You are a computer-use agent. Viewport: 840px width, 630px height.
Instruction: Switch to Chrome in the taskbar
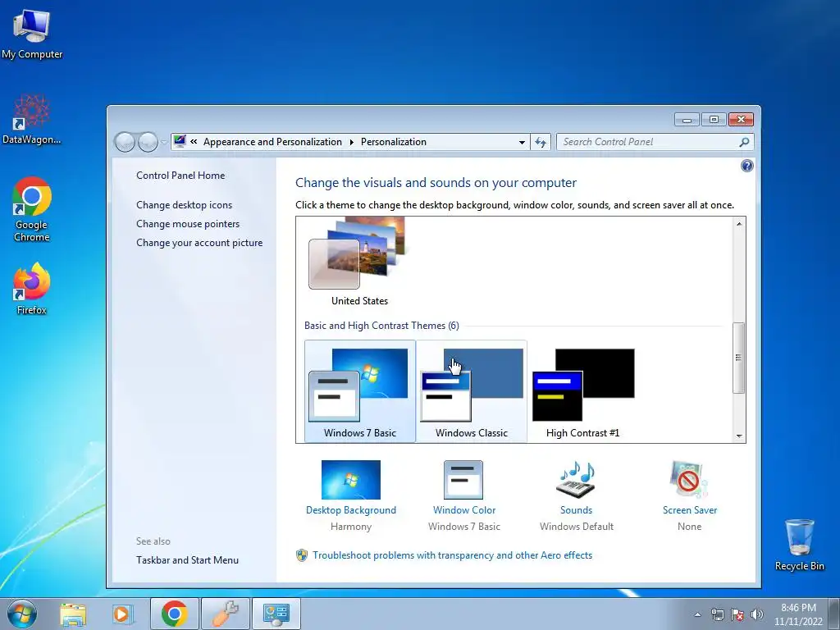coord(175,614)
